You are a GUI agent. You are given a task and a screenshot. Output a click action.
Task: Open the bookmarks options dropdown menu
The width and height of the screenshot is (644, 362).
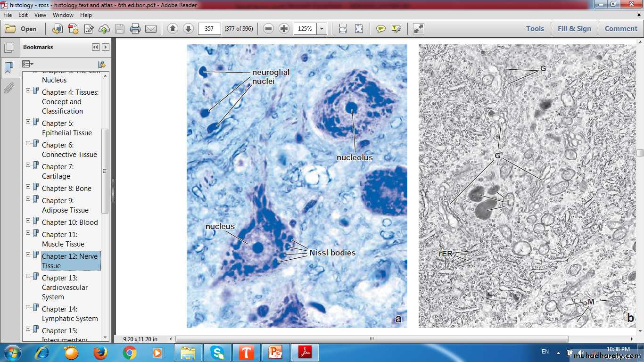coord(28,64)
